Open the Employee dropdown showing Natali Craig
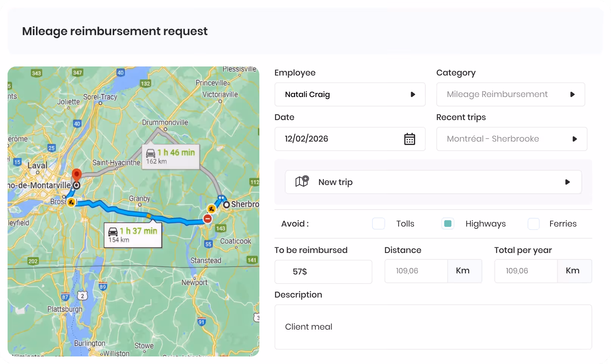 350,94
